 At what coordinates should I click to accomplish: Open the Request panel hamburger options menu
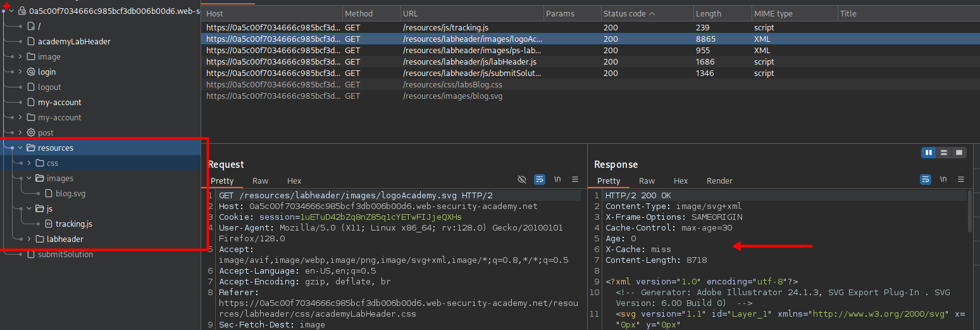pos(575,180)
